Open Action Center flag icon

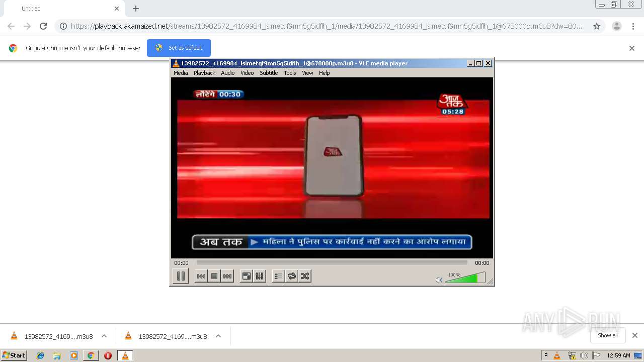pyautogui.click(x=596, y=355)
